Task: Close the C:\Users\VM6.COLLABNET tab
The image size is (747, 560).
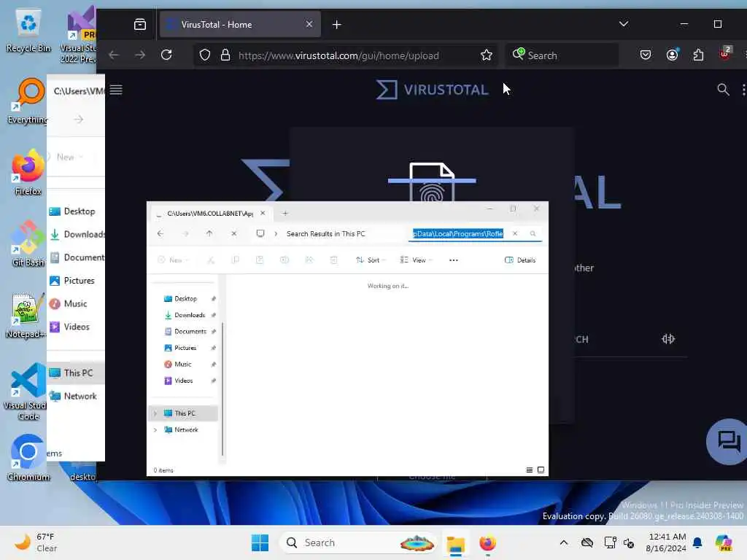Action: click(263, 214)
